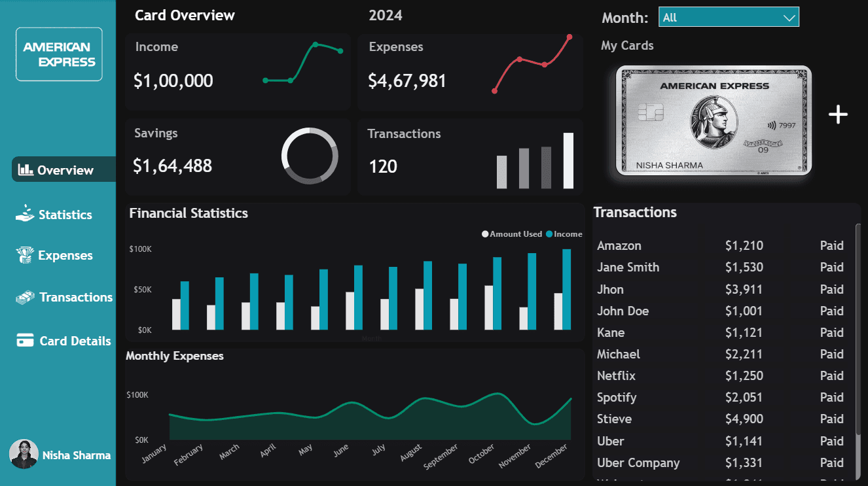Click the plus icon to add a new card
The width and height of the screenshot is (868, 486).
click(x=837, y=114)
